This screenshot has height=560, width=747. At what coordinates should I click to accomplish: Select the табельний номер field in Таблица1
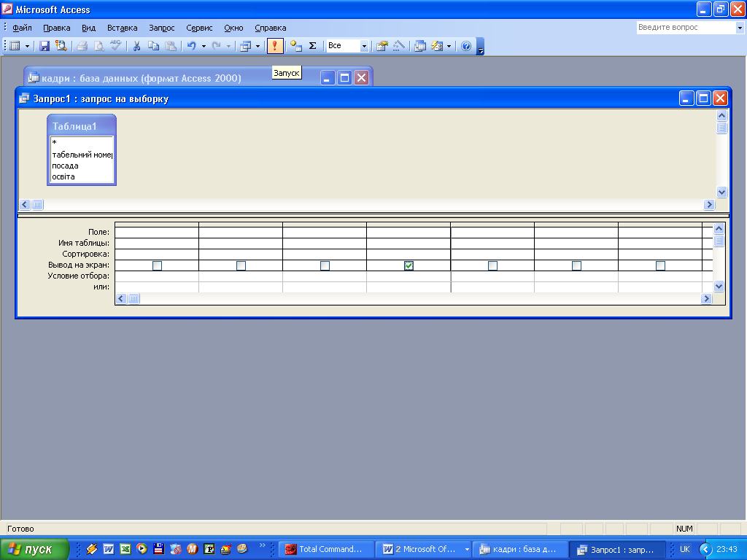pos(82,155)
